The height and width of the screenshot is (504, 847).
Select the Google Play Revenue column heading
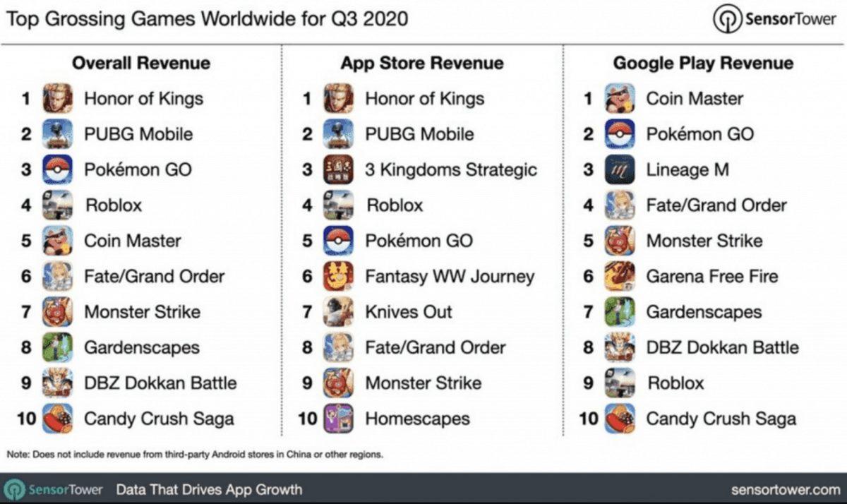pyautogui.click(x=703, y=63)
